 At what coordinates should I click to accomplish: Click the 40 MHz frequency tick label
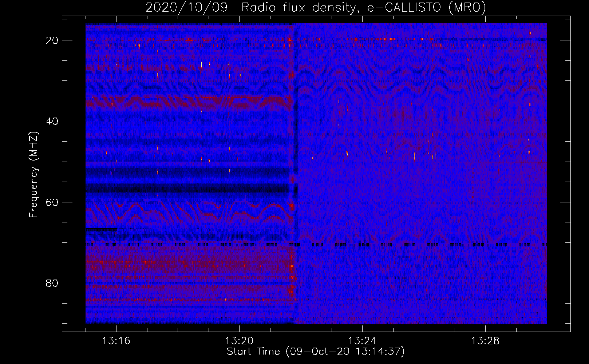point(52,121)
